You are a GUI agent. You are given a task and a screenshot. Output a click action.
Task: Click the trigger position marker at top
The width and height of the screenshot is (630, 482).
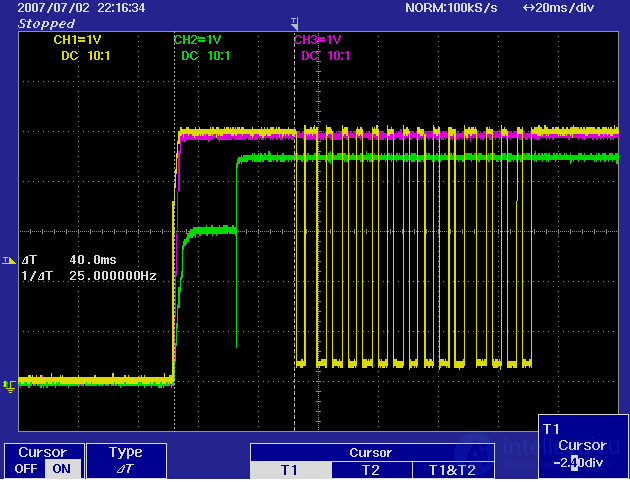pyautogui.click(x=294, y=23)
